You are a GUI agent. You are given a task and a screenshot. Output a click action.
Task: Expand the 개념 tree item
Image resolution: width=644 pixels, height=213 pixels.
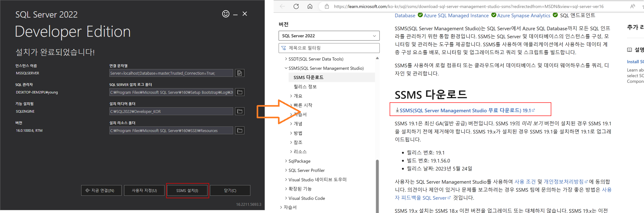pos(291,124)
